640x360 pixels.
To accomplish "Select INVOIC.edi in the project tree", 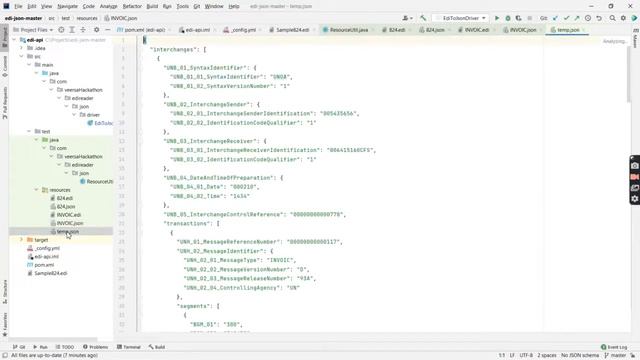I will [x=69, y=215].
